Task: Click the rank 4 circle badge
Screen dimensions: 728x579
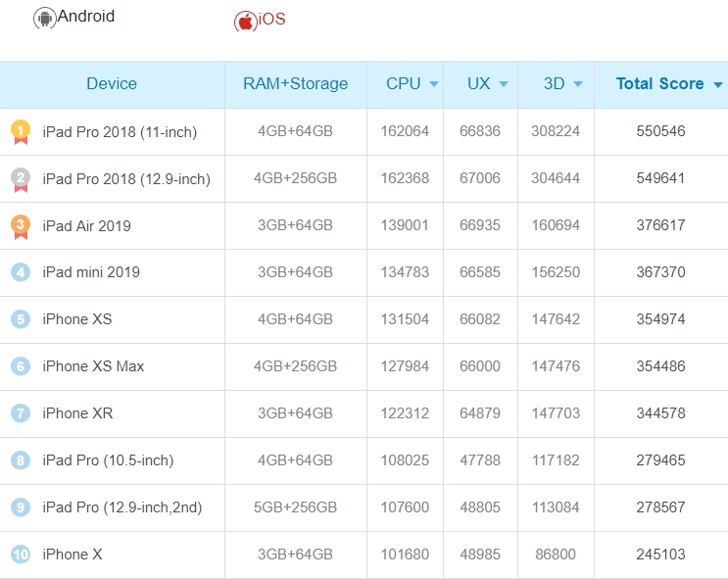Action: point(21,272)
